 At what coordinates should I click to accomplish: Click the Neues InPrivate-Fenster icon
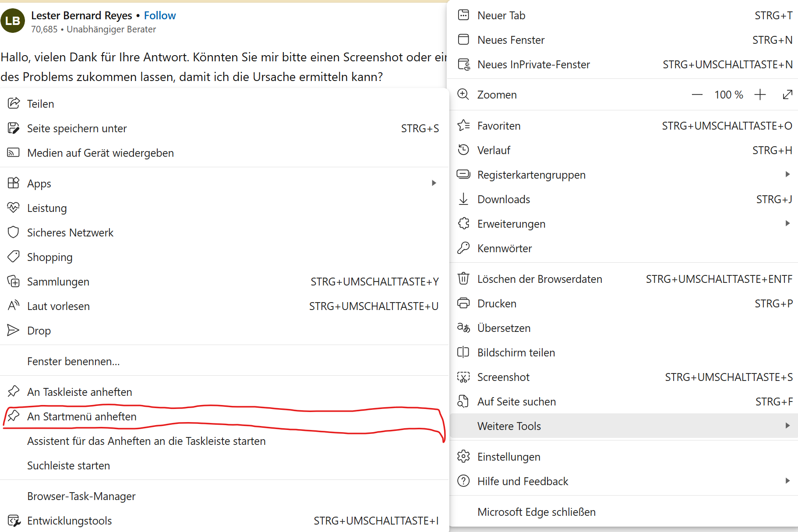[464, 64]
